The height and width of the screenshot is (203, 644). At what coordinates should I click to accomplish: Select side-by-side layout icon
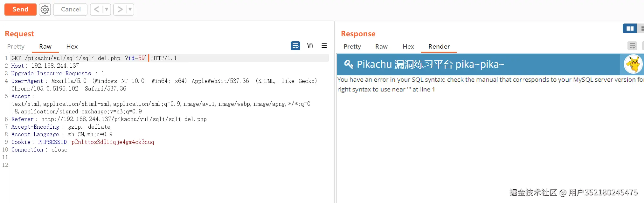tap(630, 28)
